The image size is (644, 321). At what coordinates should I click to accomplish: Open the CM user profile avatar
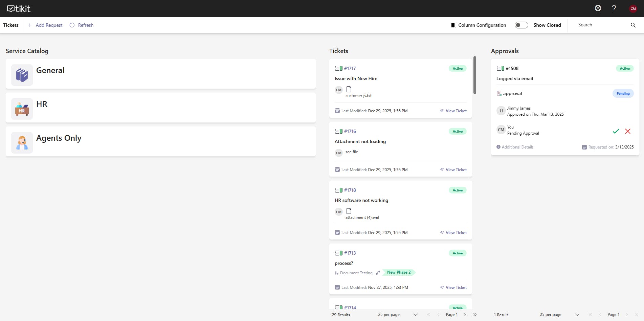point(633,9)
